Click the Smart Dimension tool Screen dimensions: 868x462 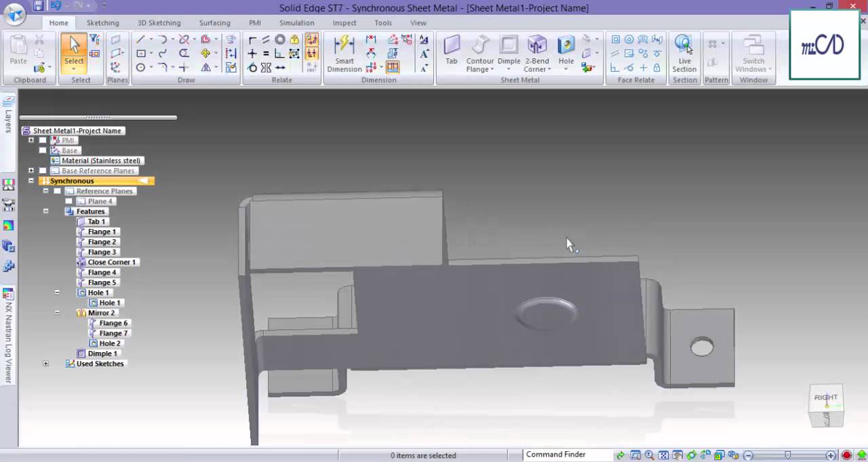(x=344, y=54)
